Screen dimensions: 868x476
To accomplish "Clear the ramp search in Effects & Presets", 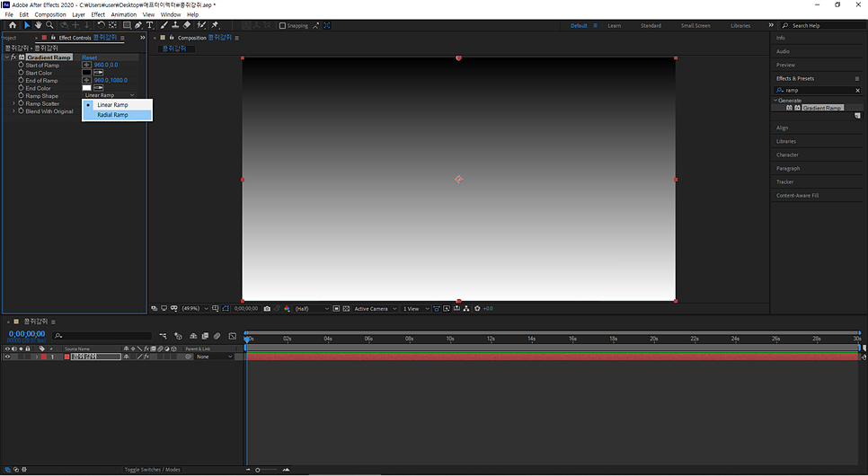I will point(857,90).
